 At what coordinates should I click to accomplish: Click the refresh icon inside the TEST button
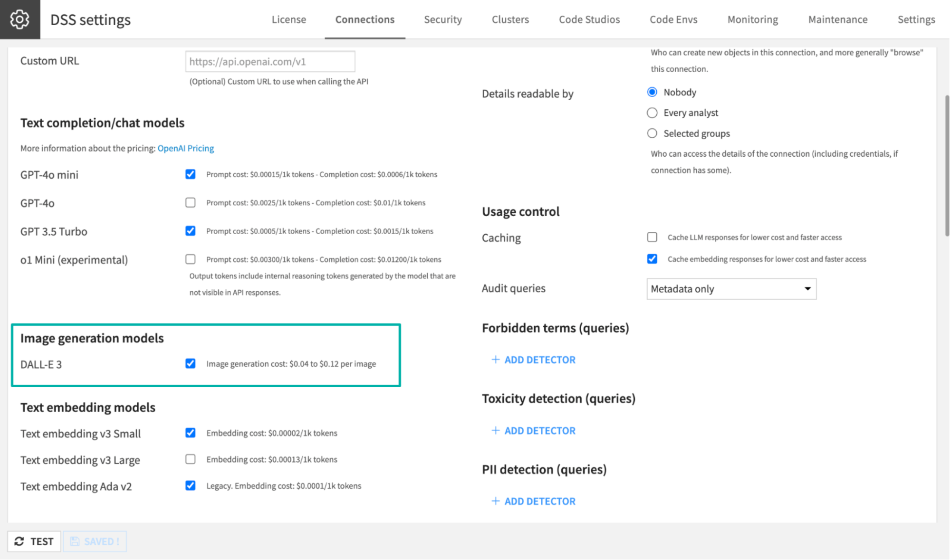coord(19,541)
